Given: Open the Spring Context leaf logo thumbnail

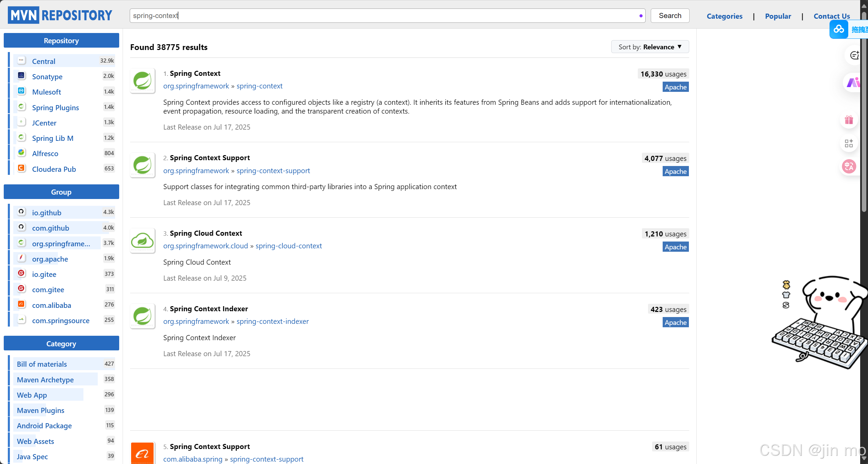Looking at the screenshot, I should coord(142,81).
